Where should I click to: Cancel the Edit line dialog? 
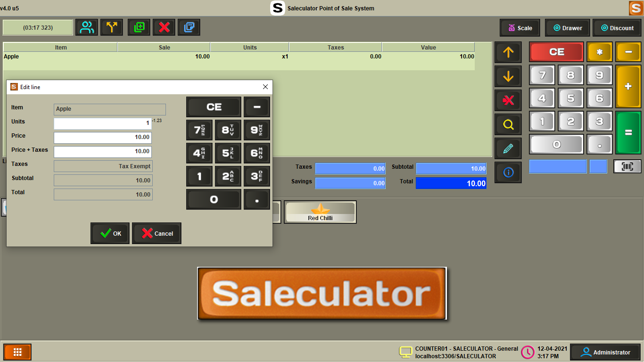click(157, 233)
